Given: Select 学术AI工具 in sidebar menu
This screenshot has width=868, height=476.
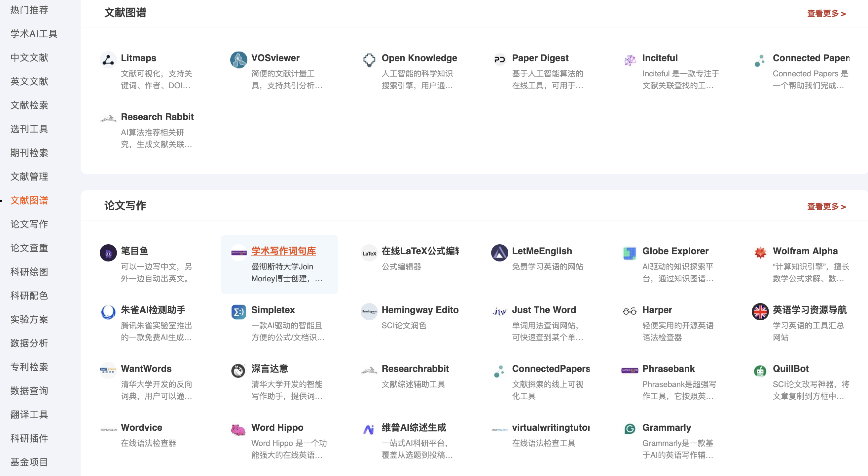Looking at the screenshot, I should (x=34, y=34).
